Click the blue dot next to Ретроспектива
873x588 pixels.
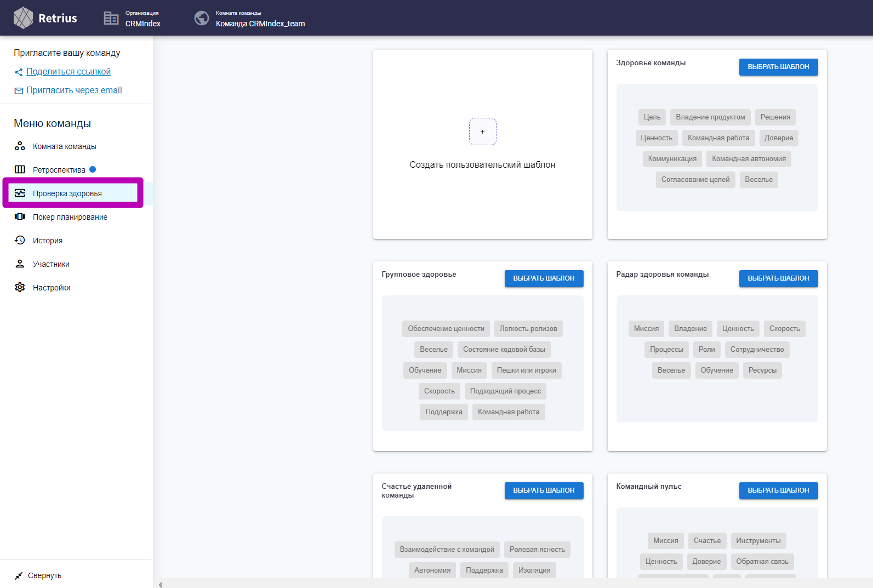pos(93,169)
